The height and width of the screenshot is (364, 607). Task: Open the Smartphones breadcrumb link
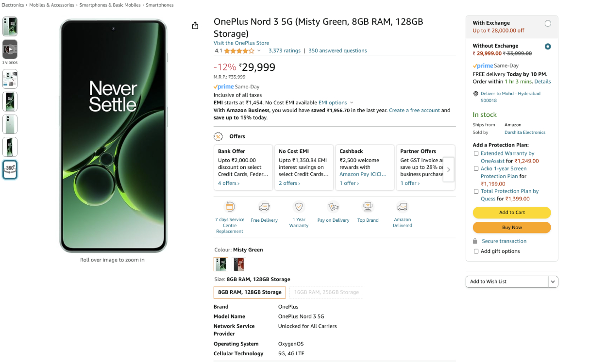[x=160, y=5]
